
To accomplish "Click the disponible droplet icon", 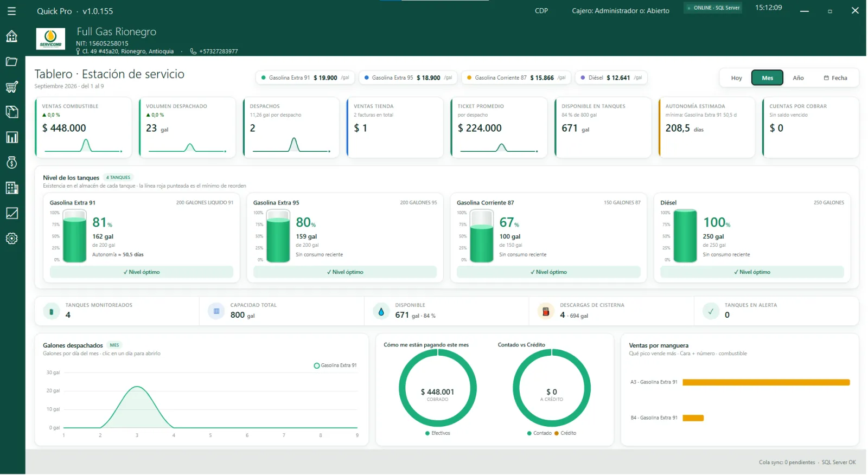I will [381, 311].
